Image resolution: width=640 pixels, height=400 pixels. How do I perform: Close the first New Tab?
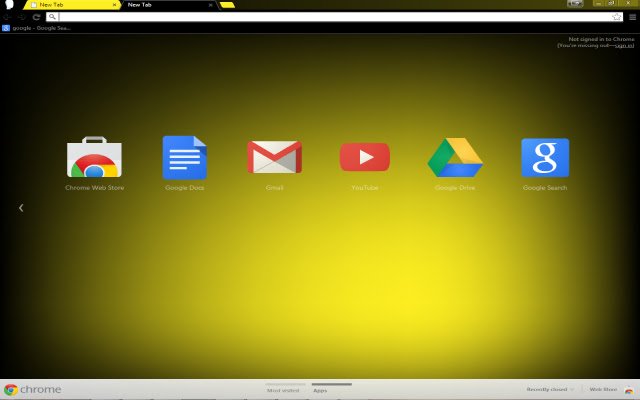coord(114,5)
